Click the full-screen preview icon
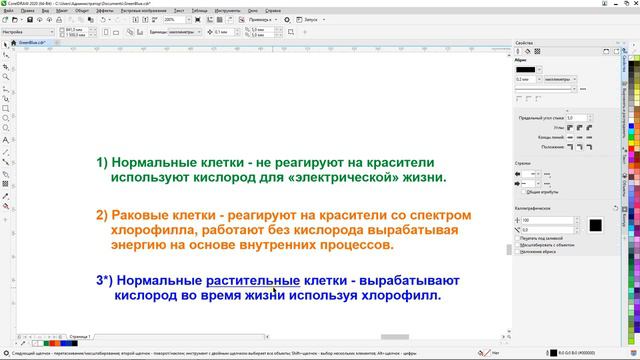The height and width of the screenshot is (360, 640). pyautogui.click(x=198, y=20)
